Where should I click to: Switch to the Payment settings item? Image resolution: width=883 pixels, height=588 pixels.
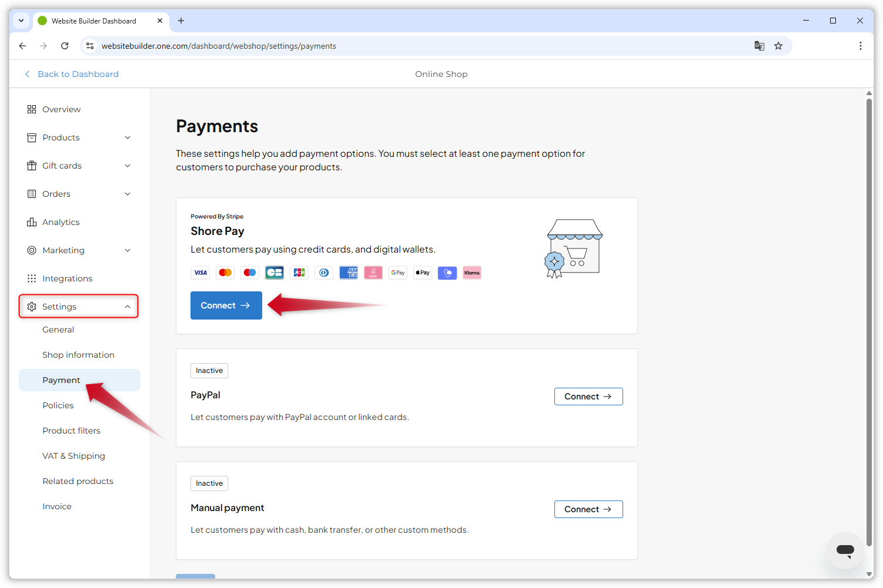click(x=61, y=380)
